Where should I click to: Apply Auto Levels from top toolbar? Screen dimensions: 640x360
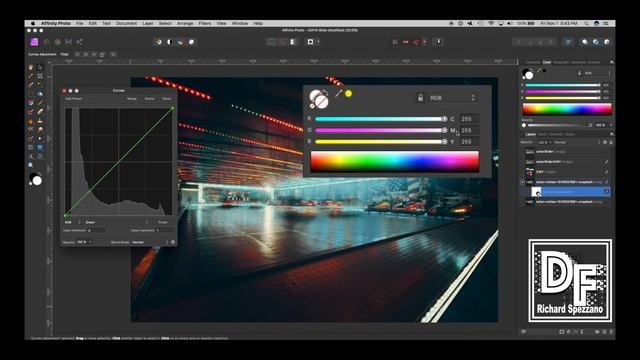pos(158,42)
